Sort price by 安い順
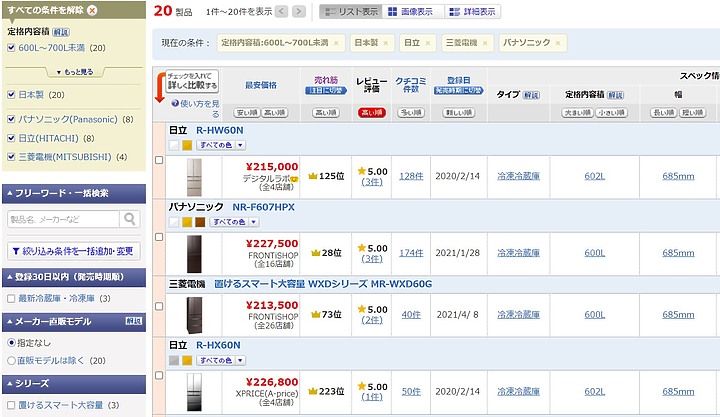The width and height of the screenshot is (720, 417). (247, 113)
